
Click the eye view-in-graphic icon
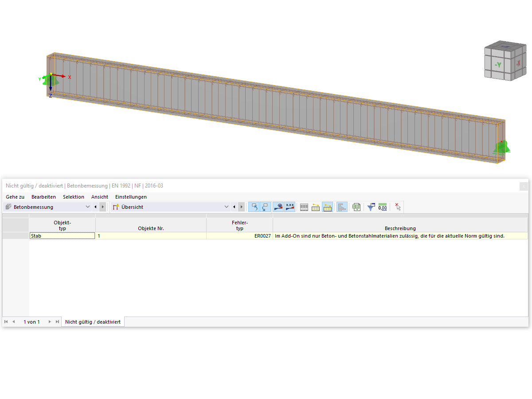[x=278, y=207]
